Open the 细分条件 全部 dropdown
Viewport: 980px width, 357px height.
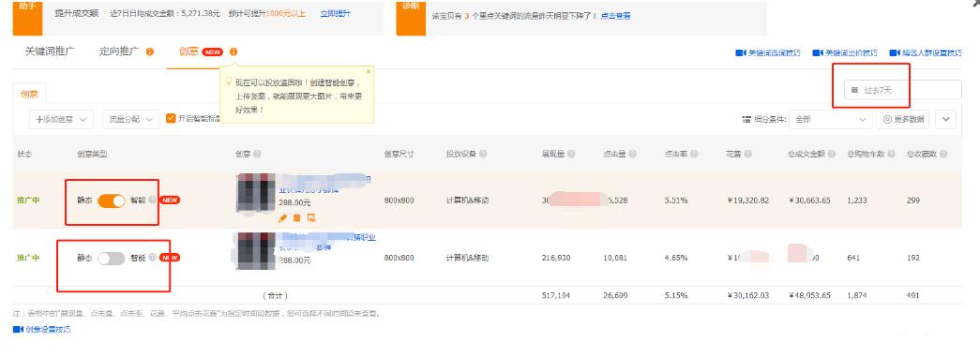point(830,119)
